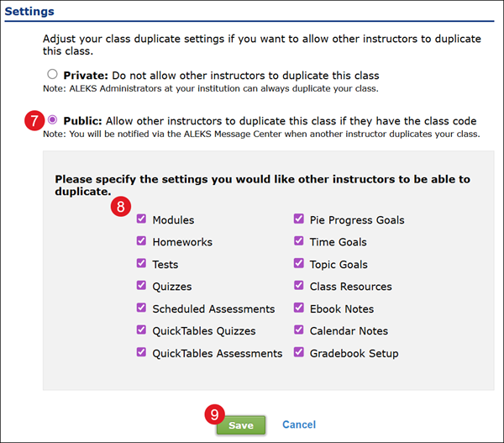This screenshot has height=443, width=504.
Task: Uncheck the Gradebook Setup checkbox
Action: [299, 353]
